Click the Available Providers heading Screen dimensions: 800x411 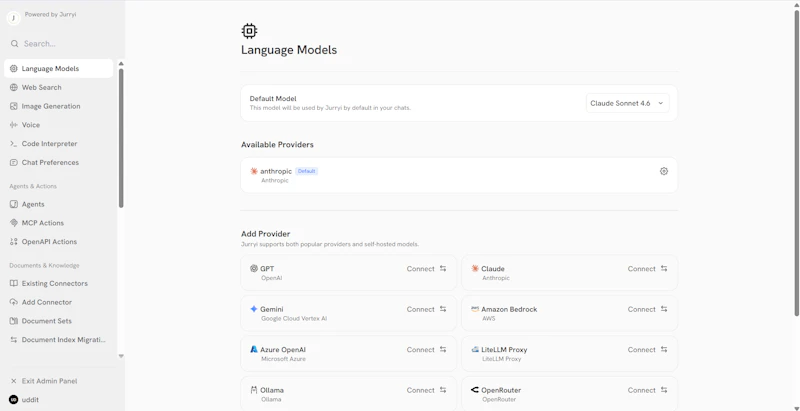[277, 145]
